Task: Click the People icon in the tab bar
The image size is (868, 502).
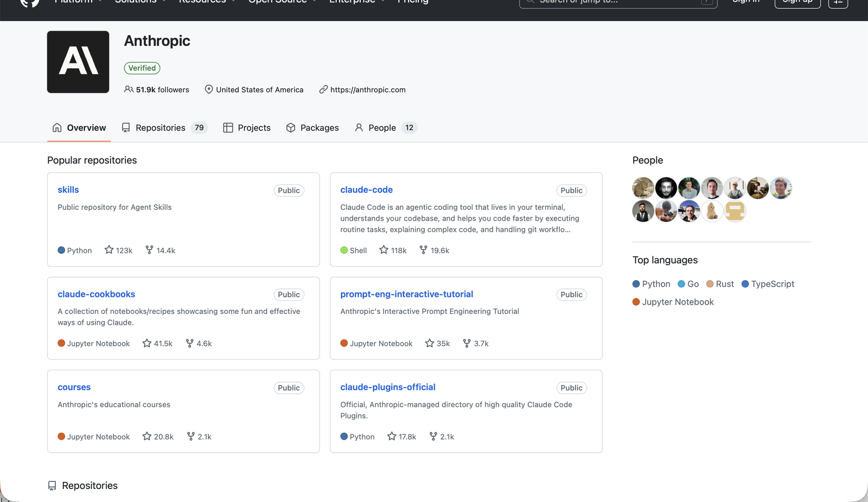Action: coord(359,127)
